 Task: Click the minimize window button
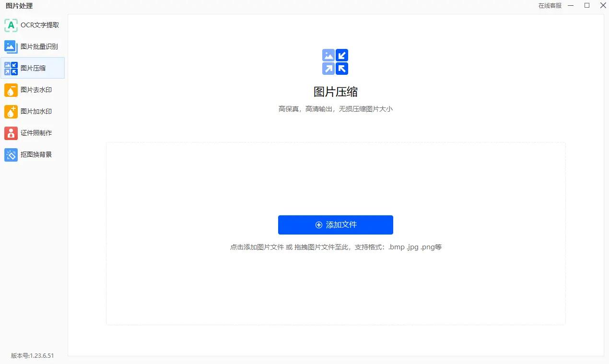[x=570, y=6]
